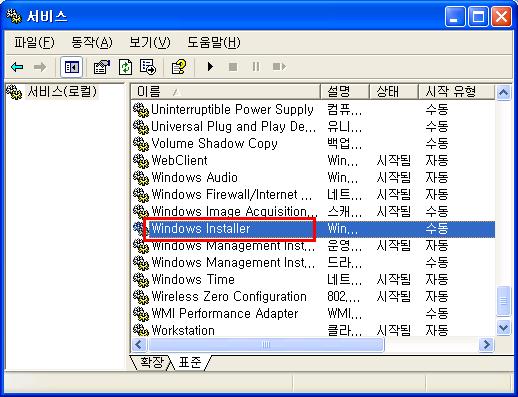Select the Windows Time service
Screen dimensions: 518x397
pos(313,280)
